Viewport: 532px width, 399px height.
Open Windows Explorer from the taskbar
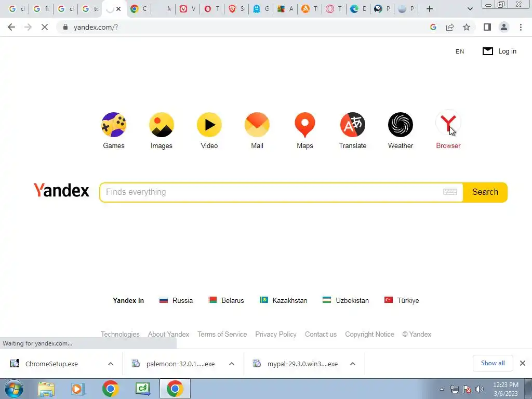pos(46,389)
